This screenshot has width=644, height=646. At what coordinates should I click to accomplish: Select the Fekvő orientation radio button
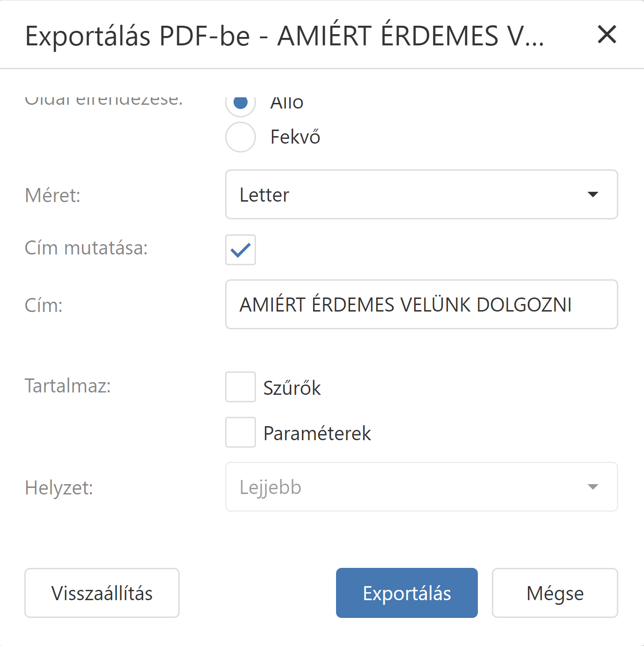241,137
